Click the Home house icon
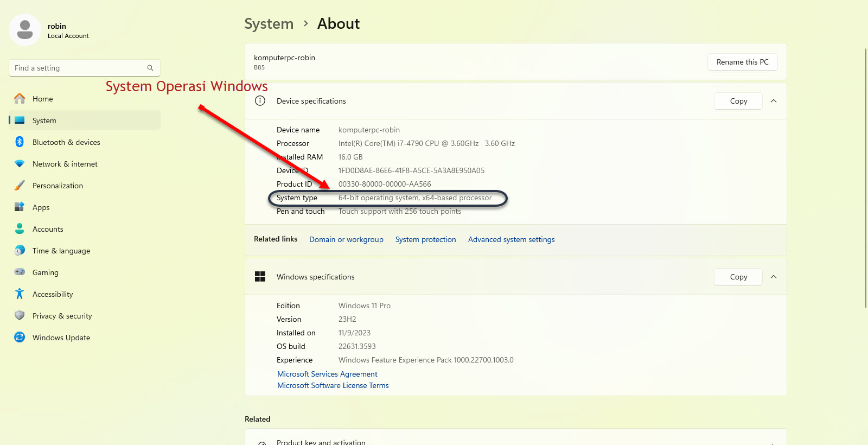868x445 pixels. pyautogui.click(x=20, y=98)
